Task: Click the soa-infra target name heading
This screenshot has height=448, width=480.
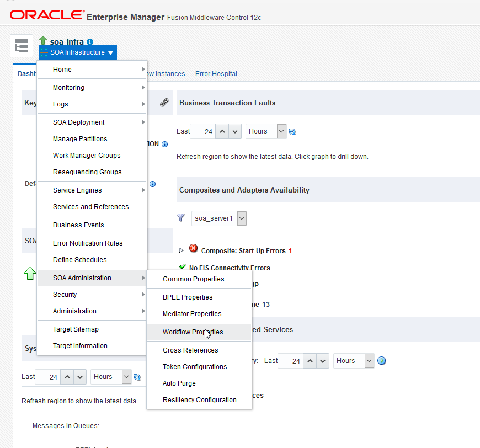Action: 67,41
